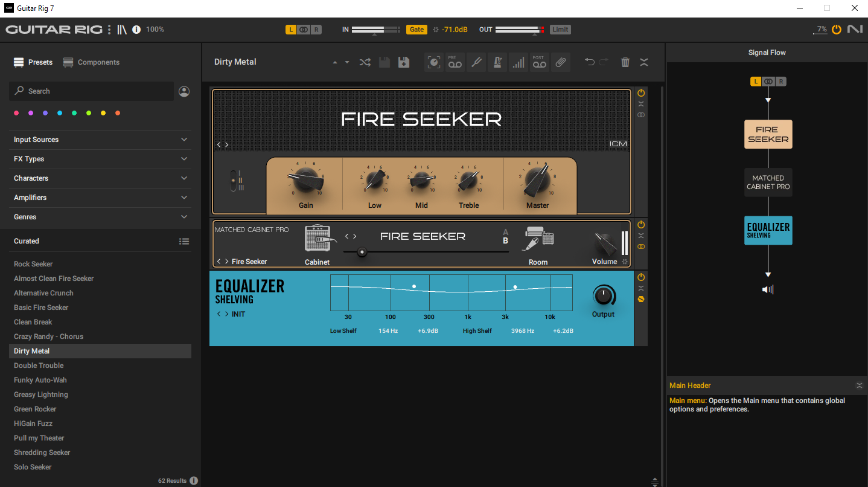Click the library browser icon in header
This screenshot has height=487, width=868.
click(122, 29)
